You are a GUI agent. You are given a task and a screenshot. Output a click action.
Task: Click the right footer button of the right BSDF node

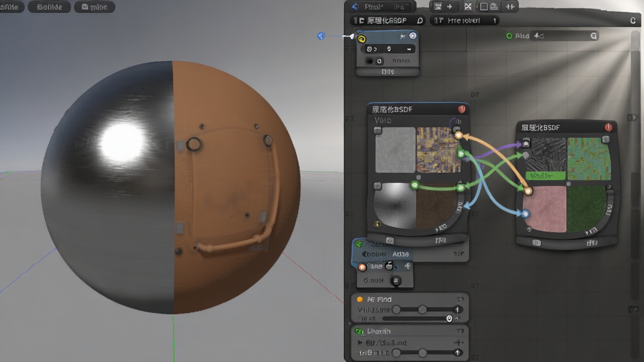pyautogui.click(x=592, y=243)
